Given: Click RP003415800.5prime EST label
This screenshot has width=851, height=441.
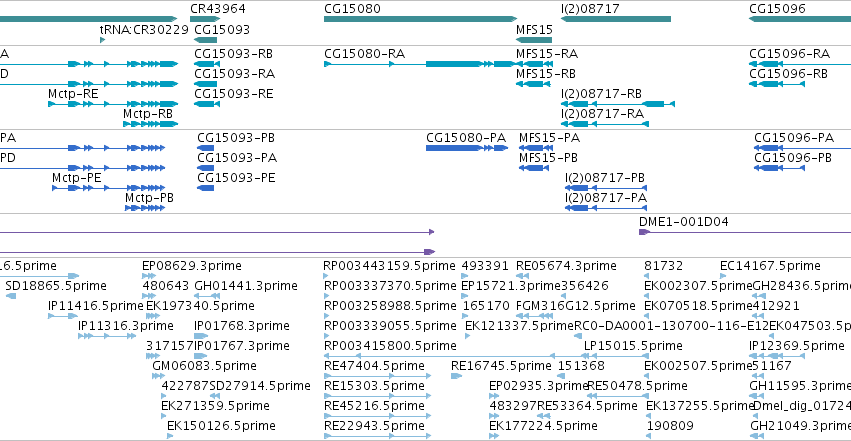Looking at the screenshot, I should (390, 346).
